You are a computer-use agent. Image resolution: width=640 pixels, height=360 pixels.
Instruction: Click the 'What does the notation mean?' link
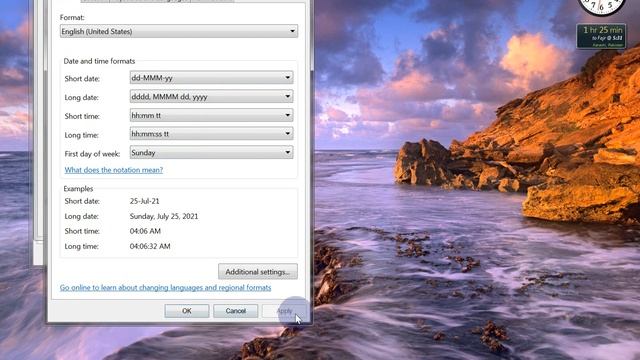click(113, 170)
